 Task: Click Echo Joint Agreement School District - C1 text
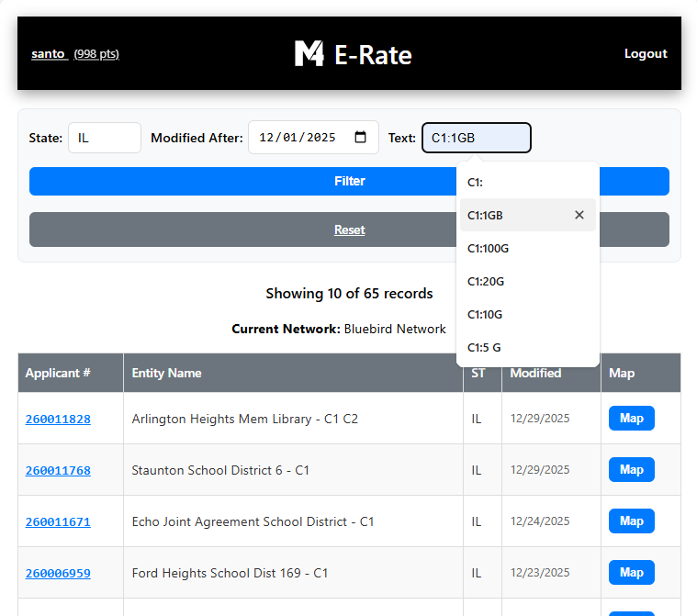coord(253,521)
